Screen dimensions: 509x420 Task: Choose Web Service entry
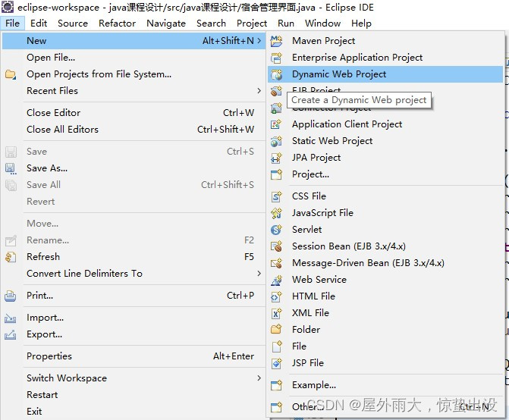tap(385, 280)
